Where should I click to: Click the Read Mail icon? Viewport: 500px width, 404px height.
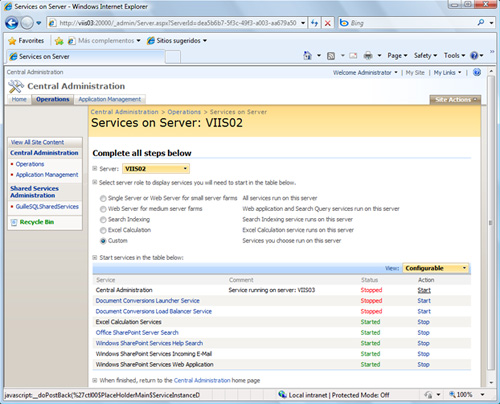(x=353, y=56)
